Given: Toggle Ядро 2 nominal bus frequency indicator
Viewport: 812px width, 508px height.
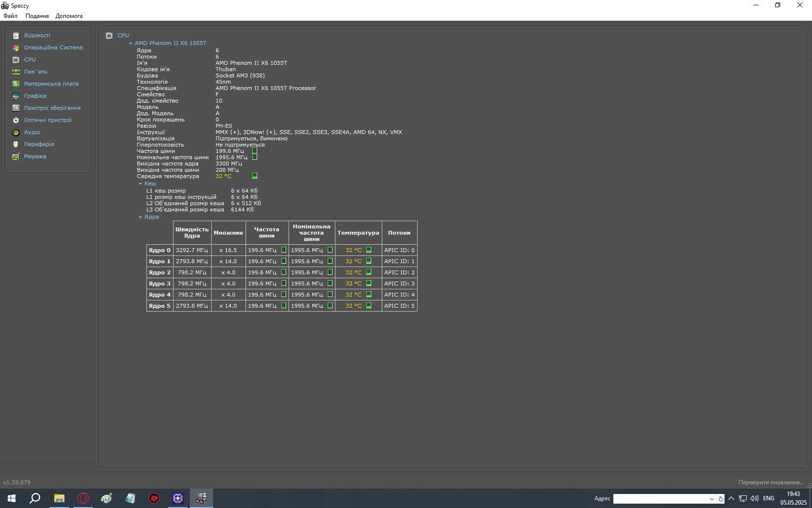Looking at the screenshot, I should [330, 272].
